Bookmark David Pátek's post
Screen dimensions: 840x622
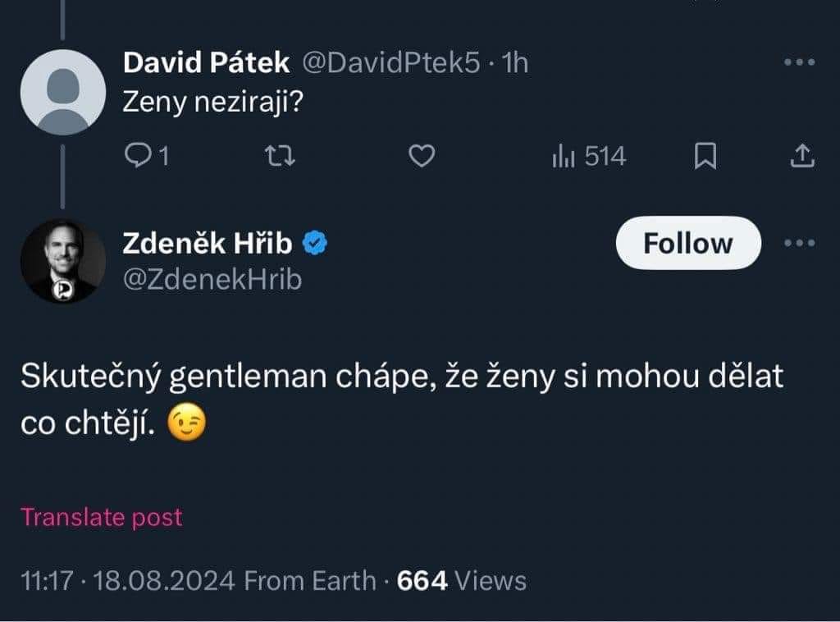pyautogui.click(x=705, y=155)
